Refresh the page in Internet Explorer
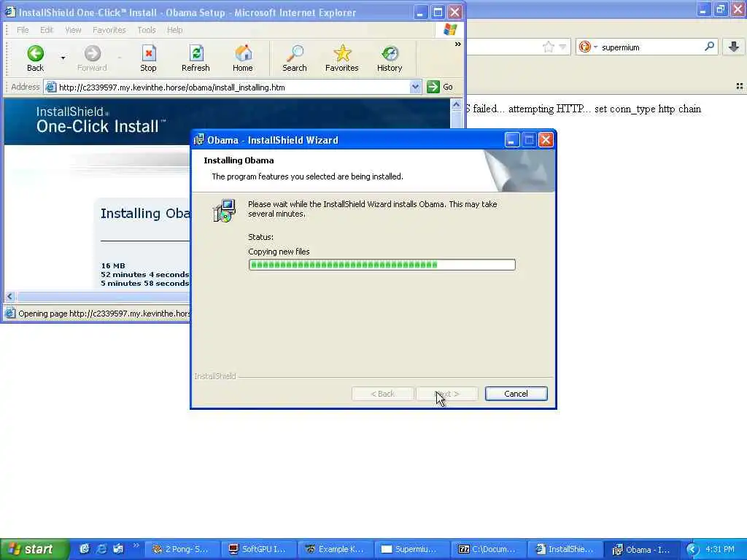 pyautogui.click(x=196, y=58)
